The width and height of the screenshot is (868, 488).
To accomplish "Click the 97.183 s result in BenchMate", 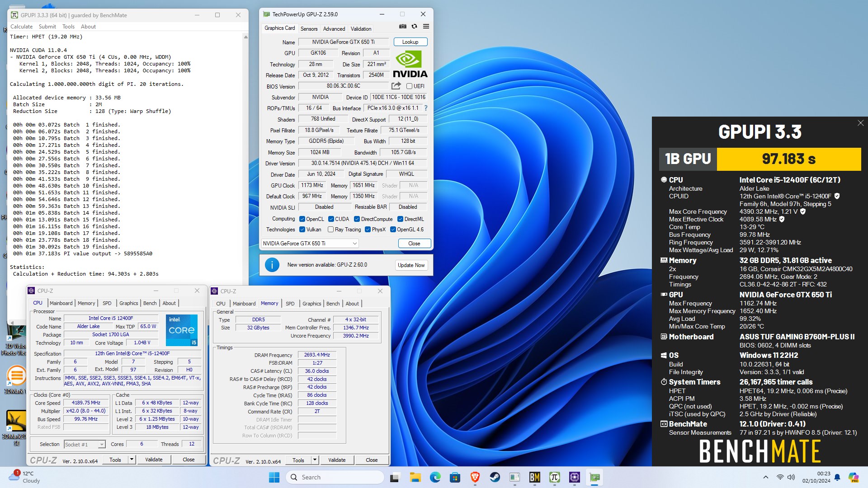I will point(789,159).
